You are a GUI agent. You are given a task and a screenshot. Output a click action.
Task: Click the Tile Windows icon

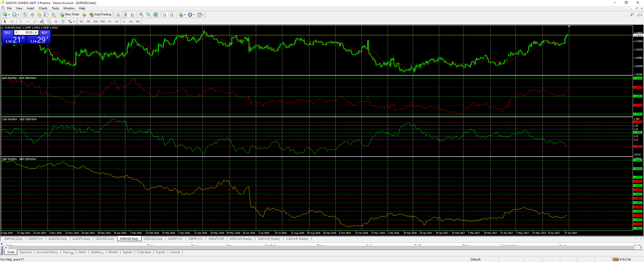coord(155,15)
